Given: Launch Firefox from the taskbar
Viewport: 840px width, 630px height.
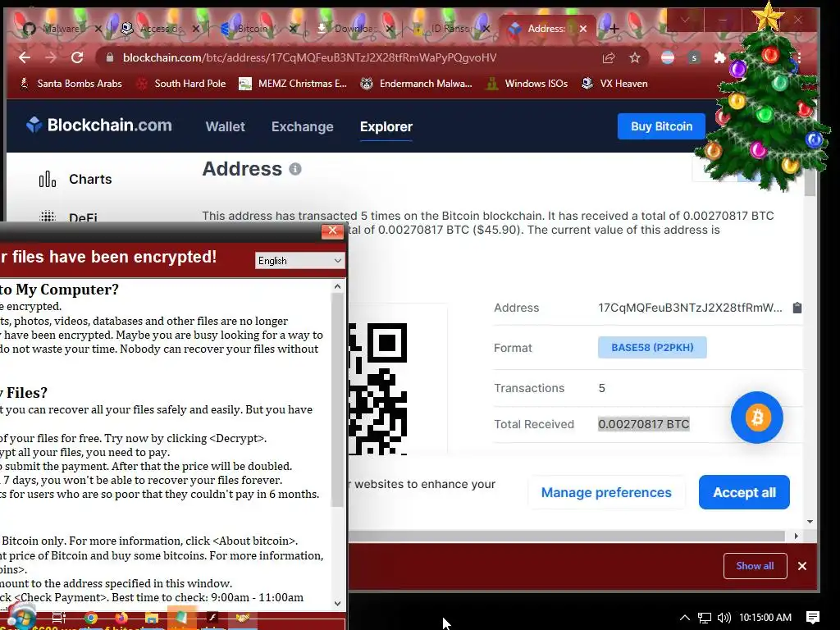Looking at the screenshot, I should pyautogui.click(x=121, y=619).
